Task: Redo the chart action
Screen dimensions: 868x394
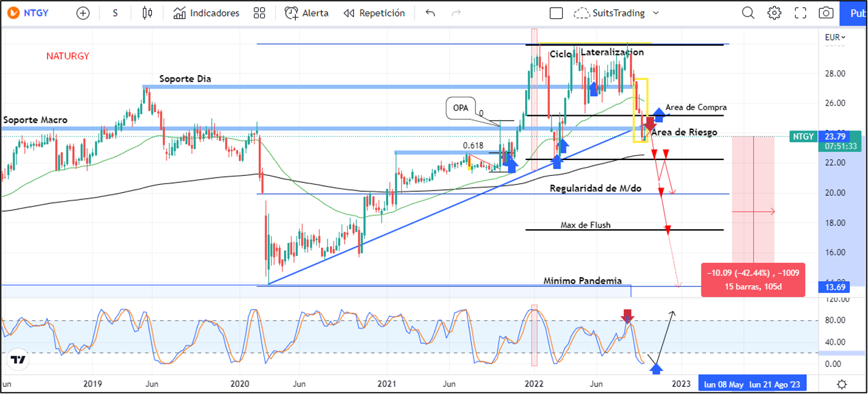Action: click(455, 13)
